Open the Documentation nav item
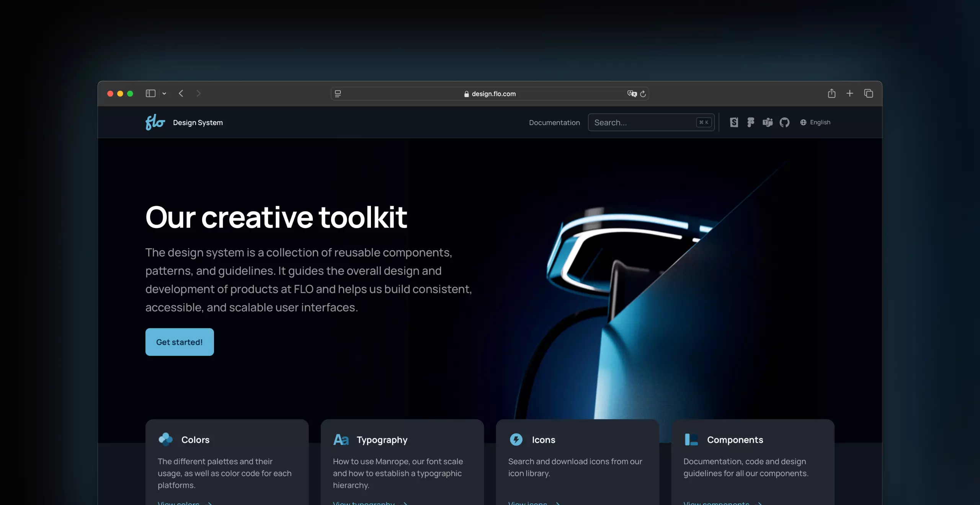The image size is (980, 505). click(554, 122)
